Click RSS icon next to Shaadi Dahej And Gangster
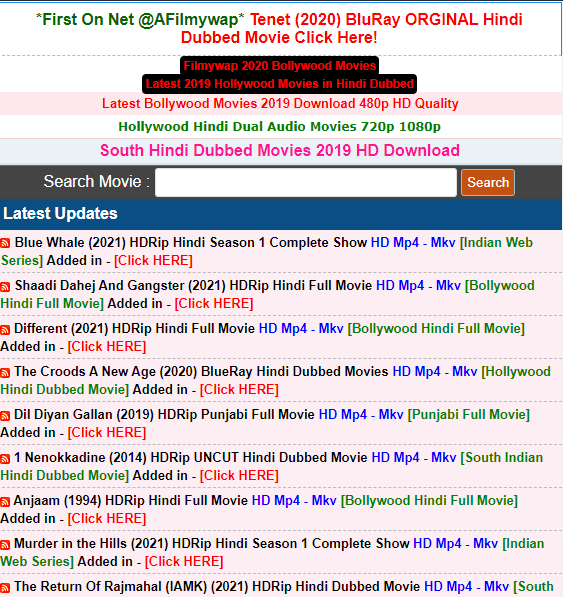The image size is (563, 598). coord(5,286)
